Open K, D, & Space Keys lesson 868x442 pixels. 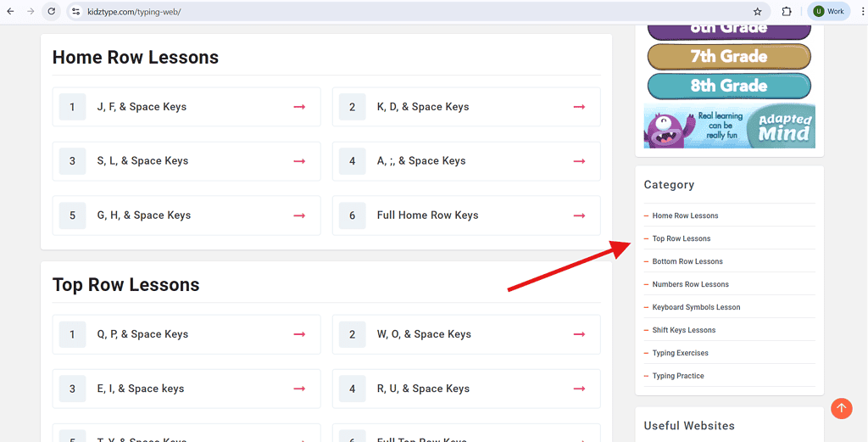point(466,107)
